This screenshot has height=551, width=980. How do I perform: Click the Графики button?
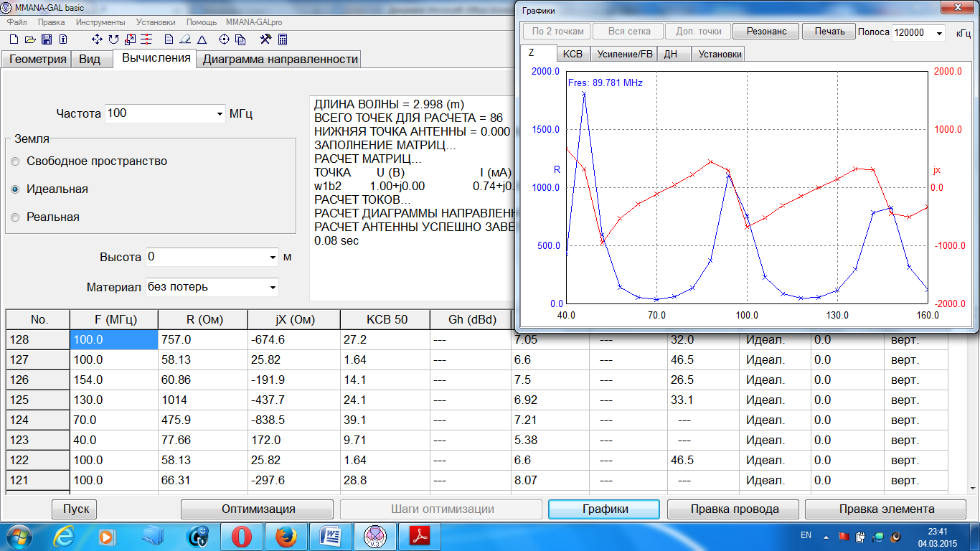[604, 509]
